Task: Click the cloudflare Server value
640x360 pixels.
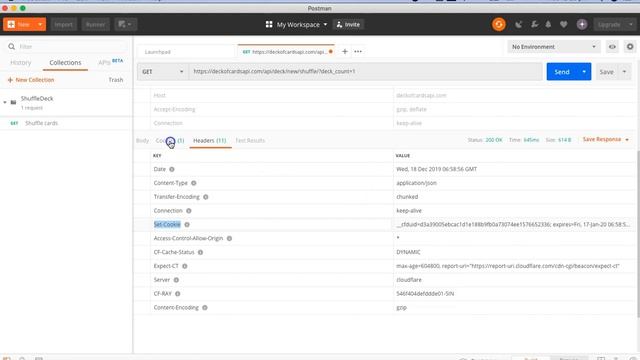Action: click(409, 280)
